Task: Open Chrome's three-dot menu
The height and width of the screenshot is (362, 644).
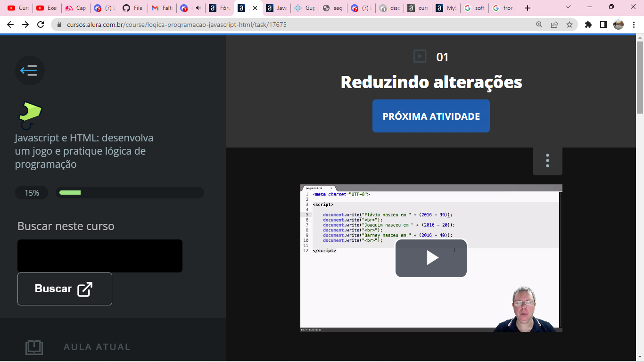Action: pyautogui.click(x=634, y=25)
